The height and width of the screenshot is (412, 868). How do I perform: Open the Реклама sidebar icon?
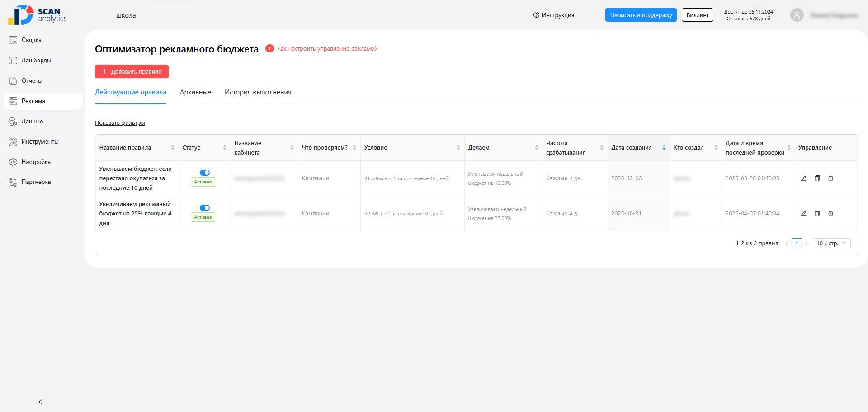13,101
